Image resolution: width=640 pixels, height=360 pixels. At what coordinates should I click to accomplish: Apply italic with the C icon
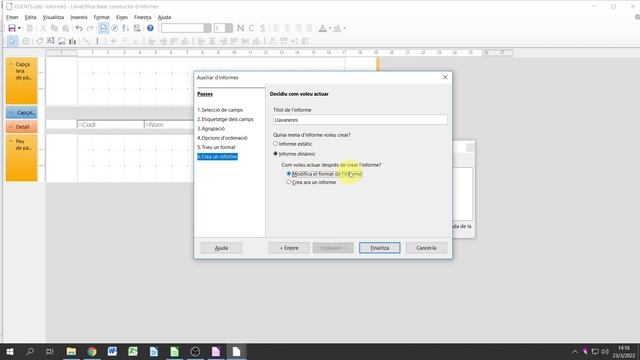pos(251,28)
